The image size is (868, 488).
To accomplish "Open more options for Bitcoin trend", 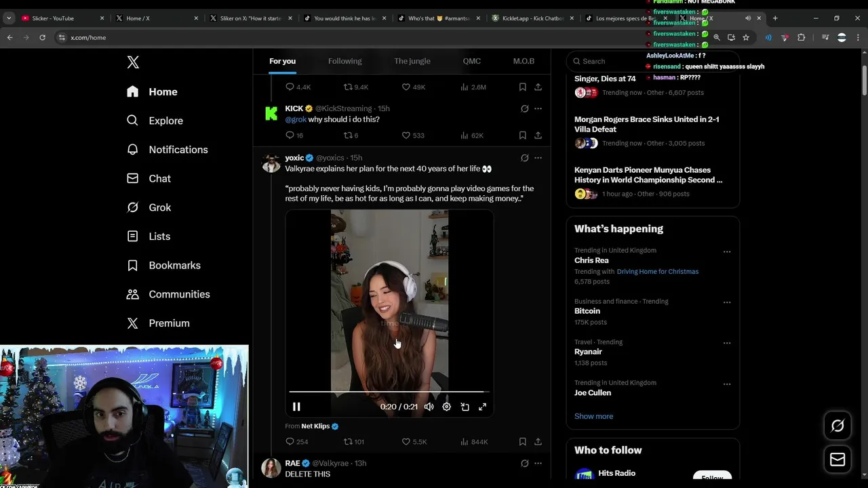I will pyautogui.click(x=727, y=302).
